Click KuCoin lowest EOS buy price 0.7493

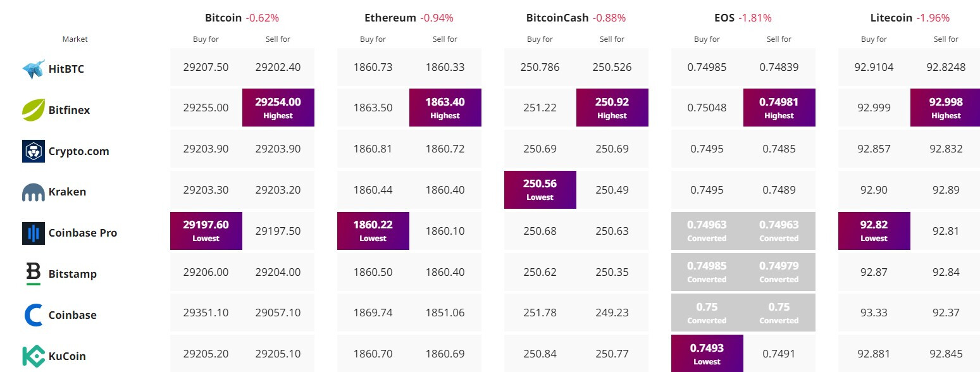[707, 353]
